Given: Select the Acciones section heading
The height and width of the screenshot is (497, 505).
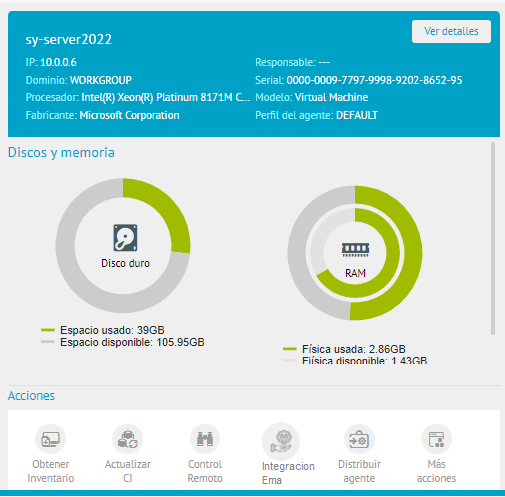Looking at the screenshot, I should pos(31,396).
